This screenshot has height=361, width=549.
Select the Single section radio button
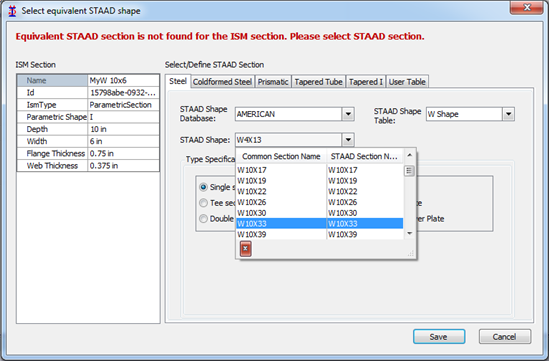coord(203,187)
